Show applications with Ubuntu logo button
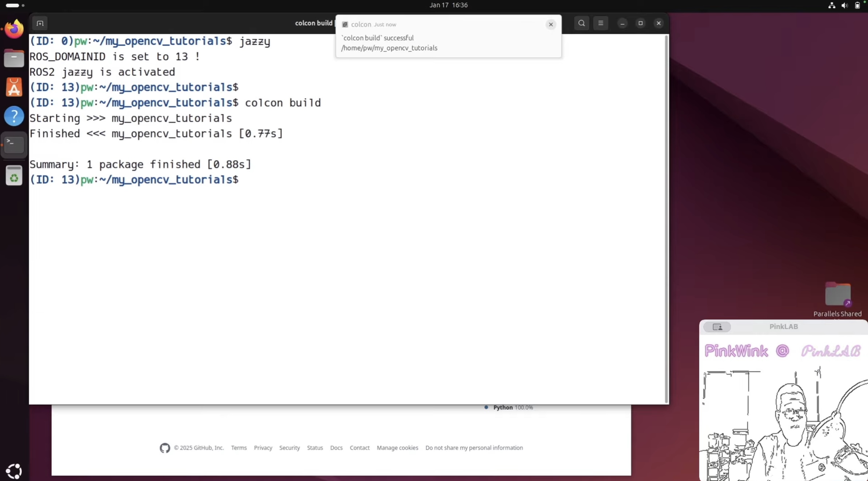Screen dimensions: 868x481 [14, 471]
